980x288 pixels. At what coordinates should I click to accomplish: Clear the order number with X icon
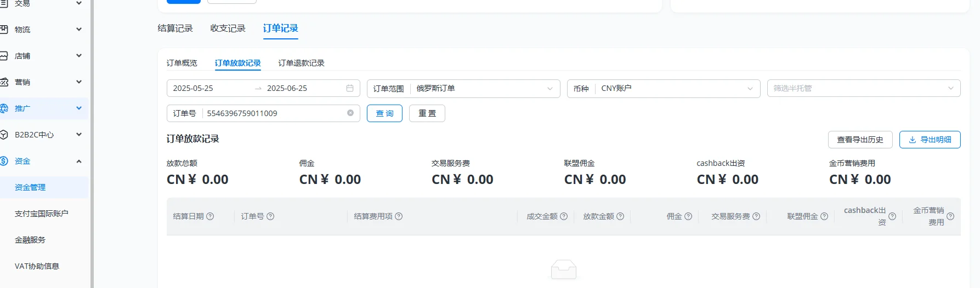pyautogui.click(x=350, y=113)
